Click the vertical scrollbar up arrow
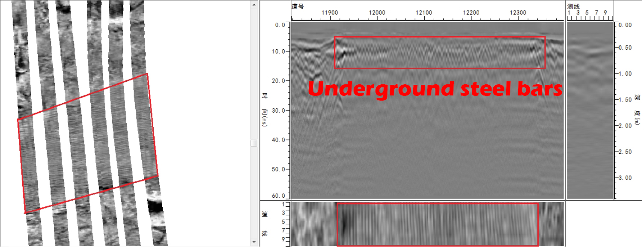Screen dimensions: 644x250 point(254,3)
